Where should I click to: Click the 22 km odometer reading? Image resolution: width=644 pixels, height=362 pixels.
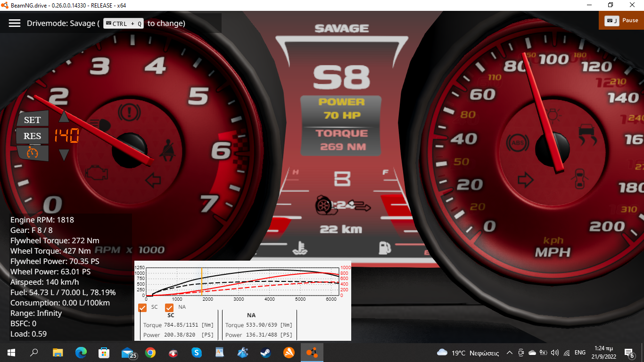pos(341,230)
